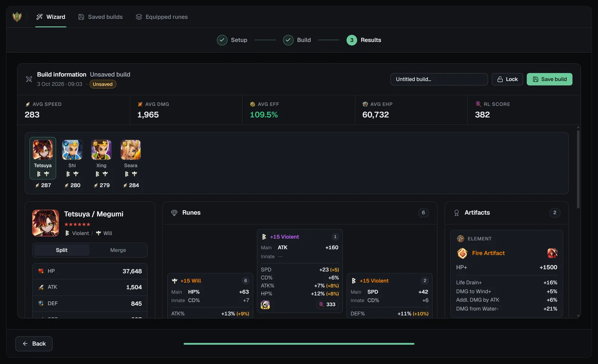The height and width of the screenshot is (364, 598).
Task: Click the DEF shield icon
Action: pos(41,303)
